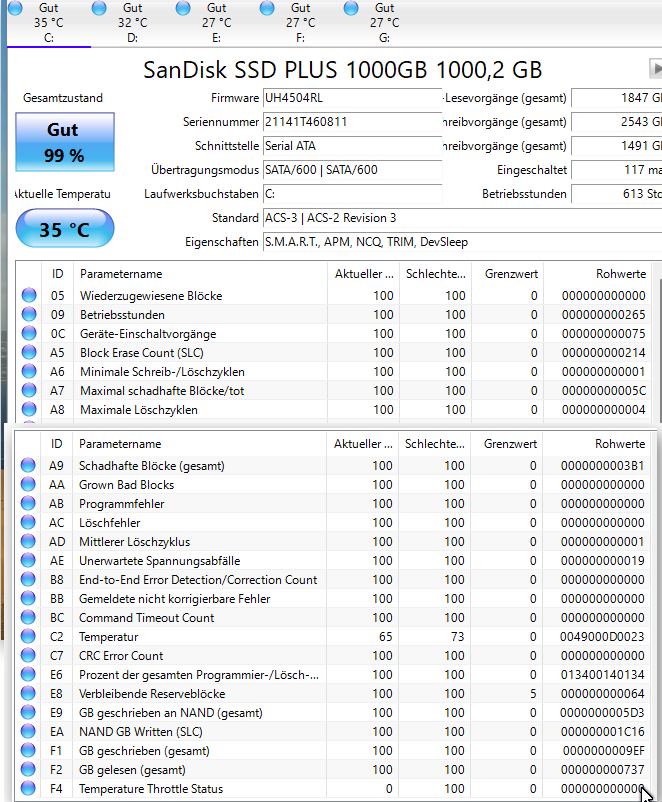Select the Seriennummer field 21141T460811
Screen dimensions: 662x802
(352, 122)
